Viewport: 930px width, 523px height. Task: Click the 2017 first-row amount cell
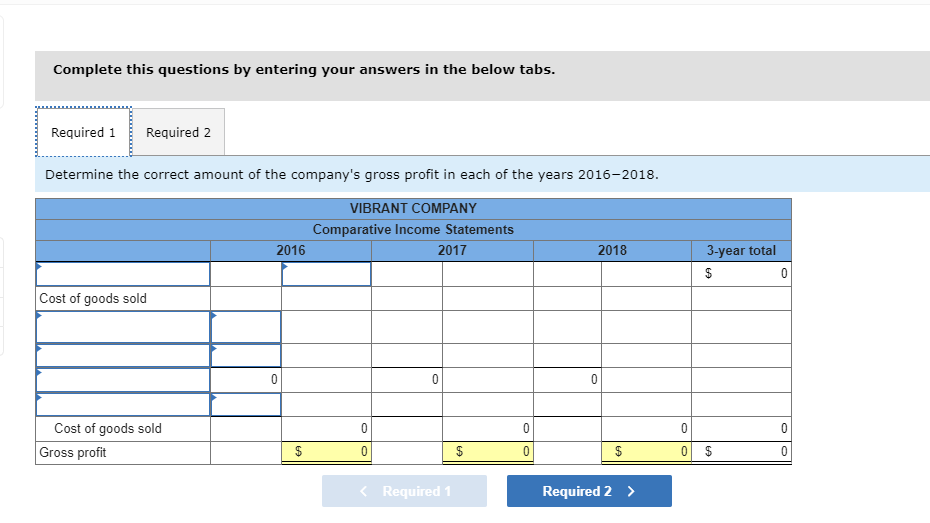click(x=488, y=274)
